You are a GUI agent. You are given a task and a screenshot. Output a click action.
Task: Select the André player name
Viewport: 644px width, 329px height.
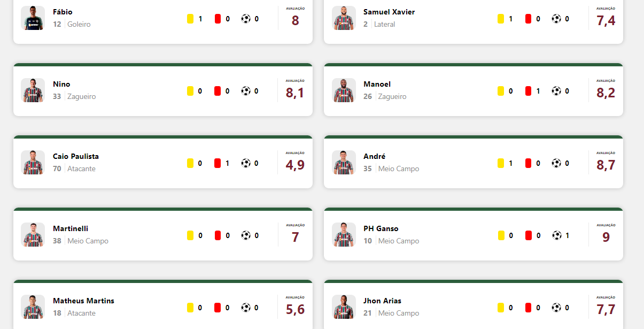click(x=374, y=156)
